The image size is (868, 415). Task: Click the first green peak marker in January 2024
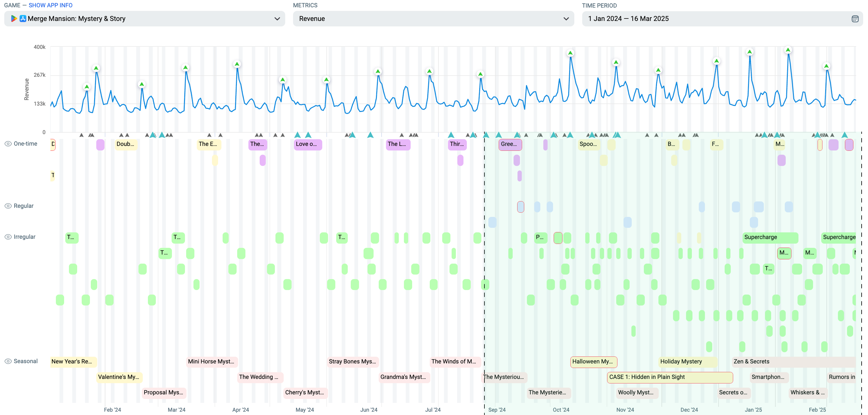[87, 87]
